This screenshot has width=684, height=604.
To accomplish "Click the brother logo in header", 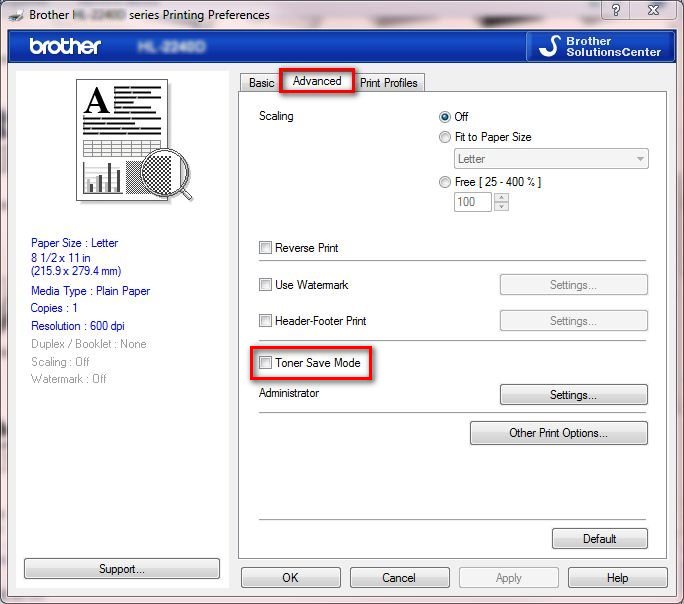I will (65, 46).
